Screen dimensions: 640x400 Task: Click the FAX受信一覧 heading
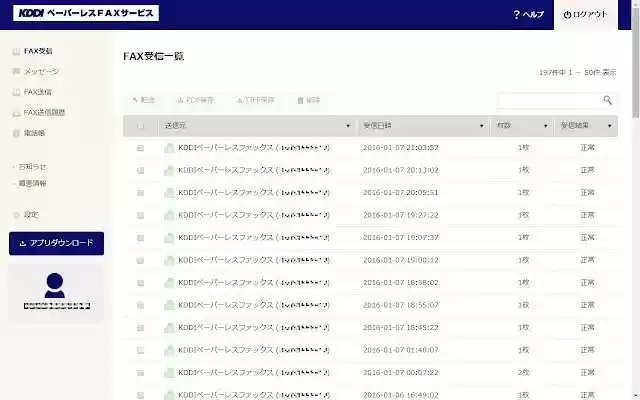[x=153, y=56]
